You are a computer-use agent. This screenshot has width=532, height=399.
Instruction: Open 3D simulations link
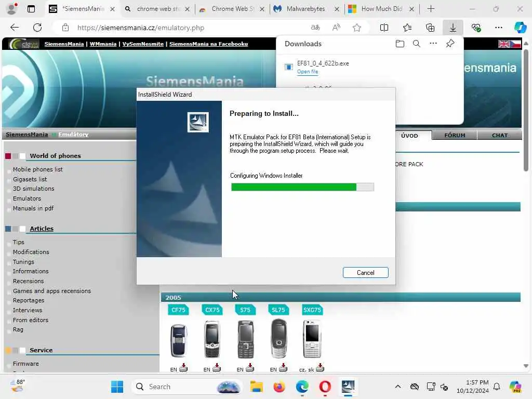[34, 189]
